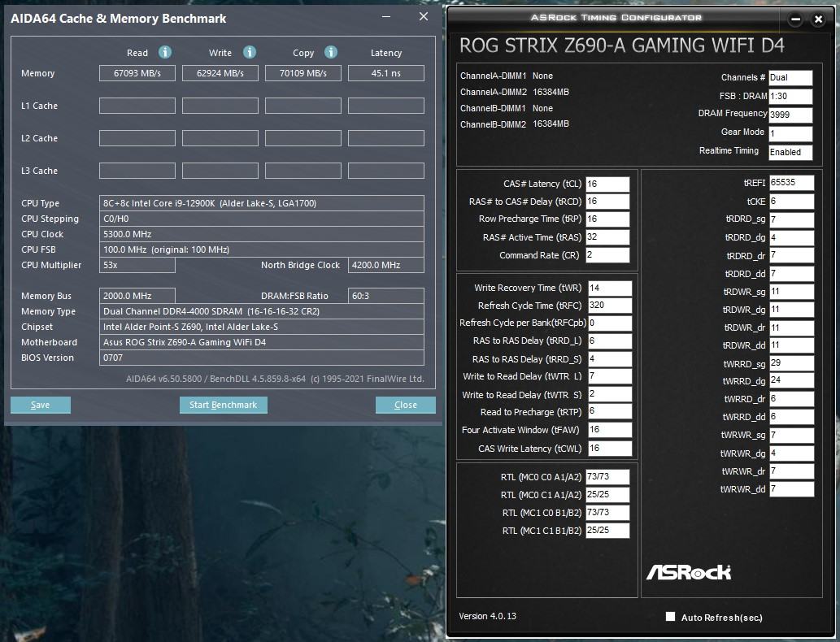Click the CAS# Latency (tCL) field

[x=607, y=184]
